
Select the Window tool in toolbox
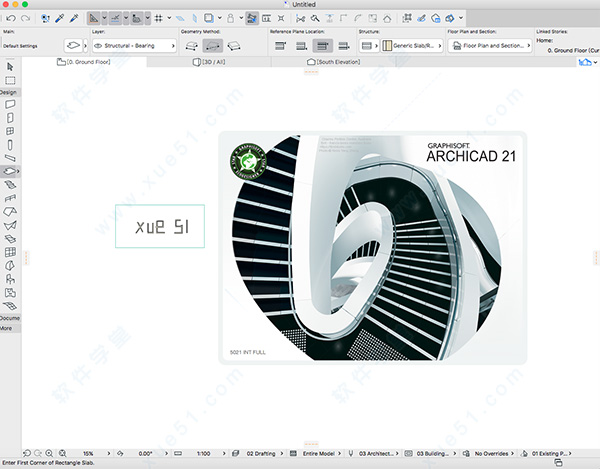[10, 131]
